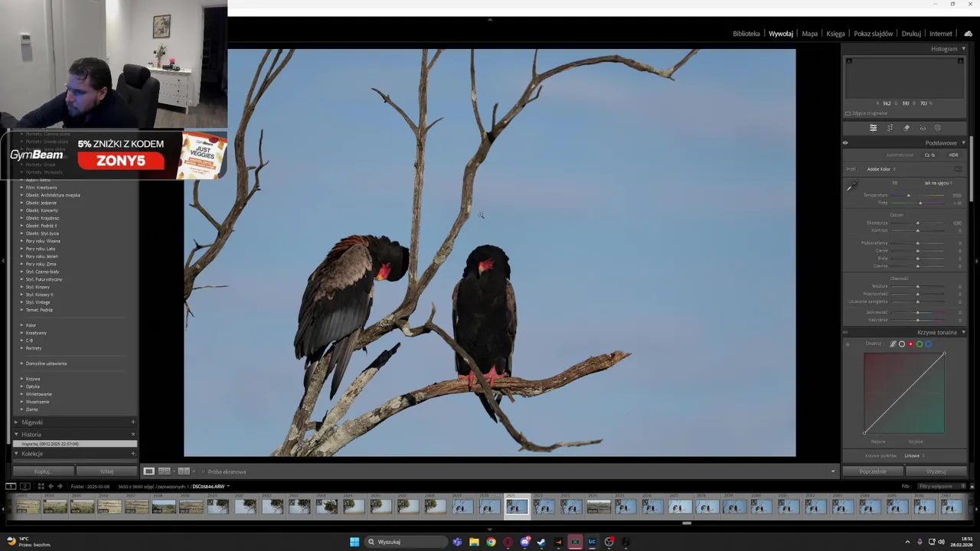Image resolution: width=980 pixels, height=551 pixels.
Task: Toggle highlight clipping indicator in histogram
Action: [x=960, y=61]
